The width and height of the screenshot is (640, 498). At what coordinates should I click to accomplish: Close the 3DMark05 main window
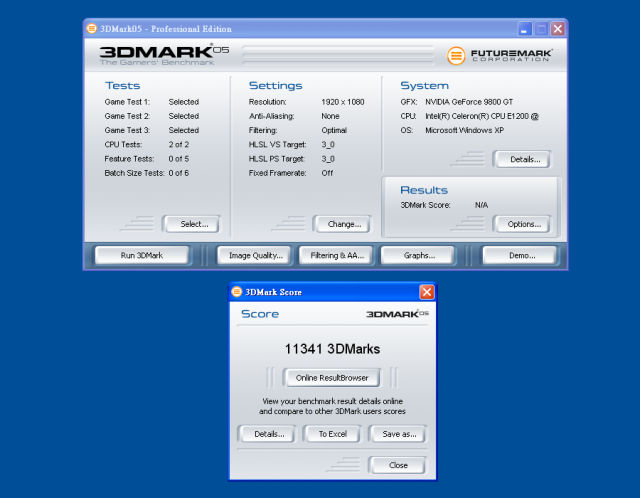tap(558, 29)
